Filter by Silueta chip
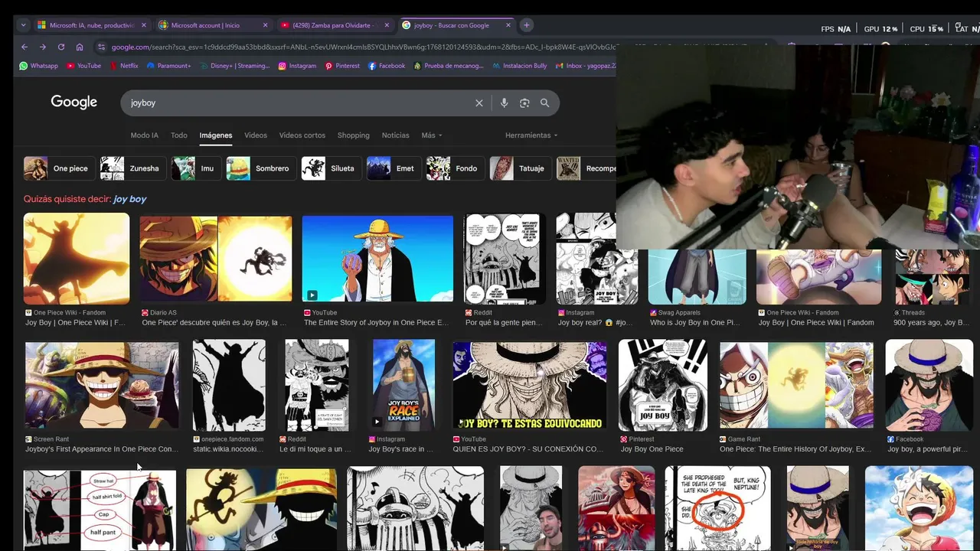980x551 pixels. (331, 168)
